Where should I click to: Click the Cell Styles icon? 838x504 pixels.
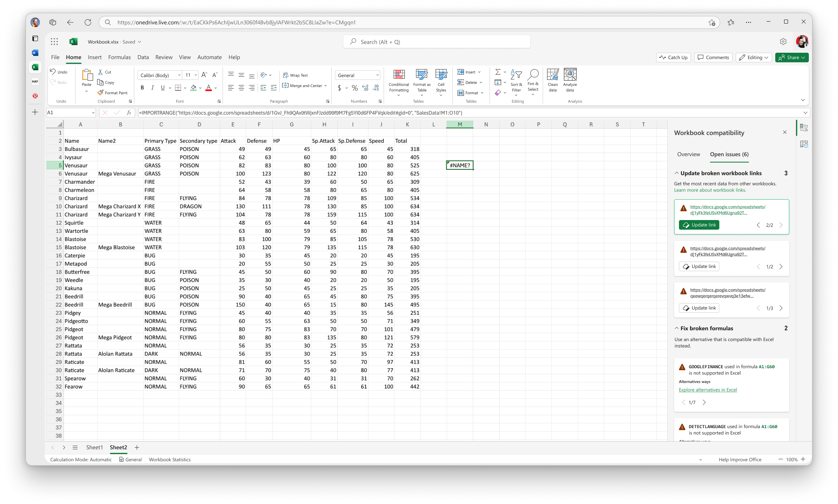[x=441, y=74]
